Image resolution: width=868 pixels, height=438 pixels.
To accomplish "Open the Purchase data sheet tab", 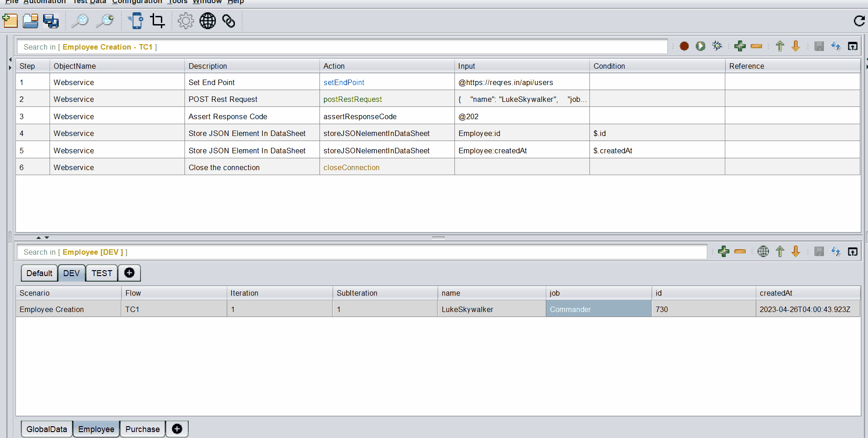I will click(142, 429).
